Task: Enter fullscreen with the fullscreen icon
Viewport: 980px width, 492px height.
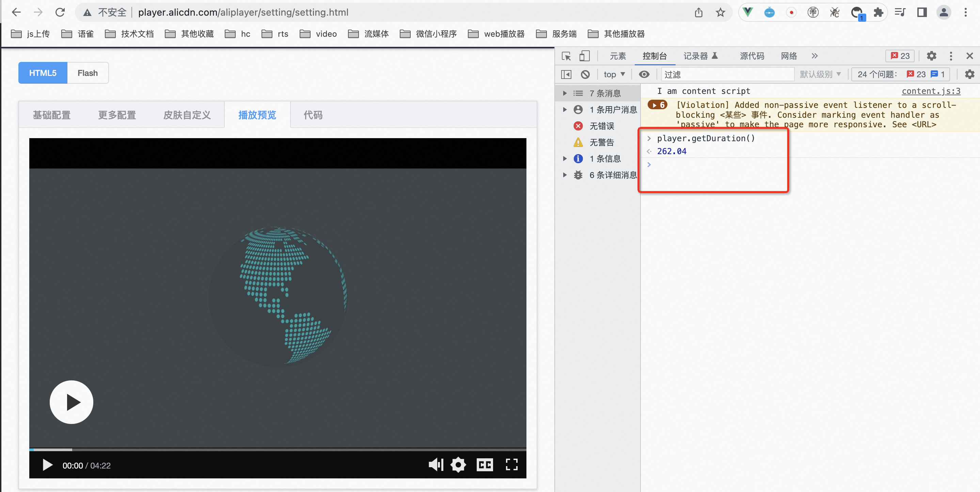Action: pyautogui.click(x=512, y=465)
